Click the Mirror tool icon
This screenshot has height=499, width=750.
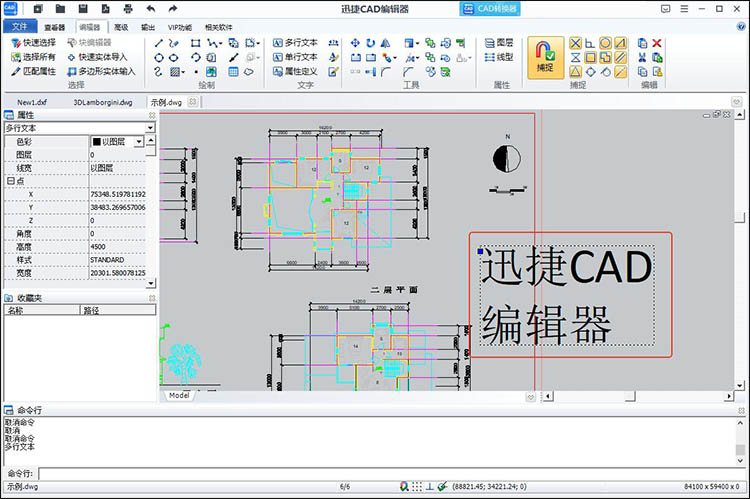click(385, 43)
